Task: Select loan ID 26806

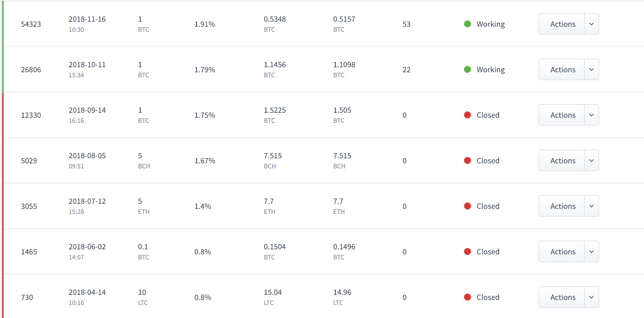Action: pyautogui.click(x=31, y=70)
